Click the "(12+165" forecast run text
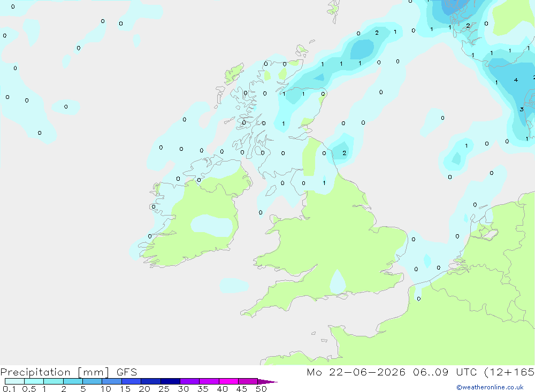 coord(509,372)
